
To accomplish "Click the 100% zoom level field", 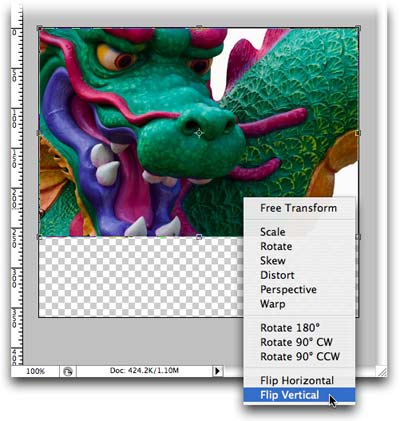I will click(x=35, y=371).
